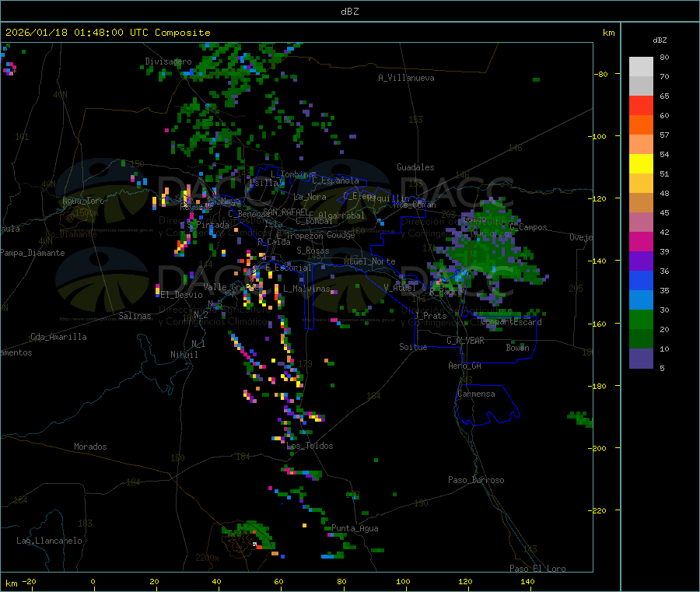
Task: Click the C_Española map label
Action: click(335, 180)
